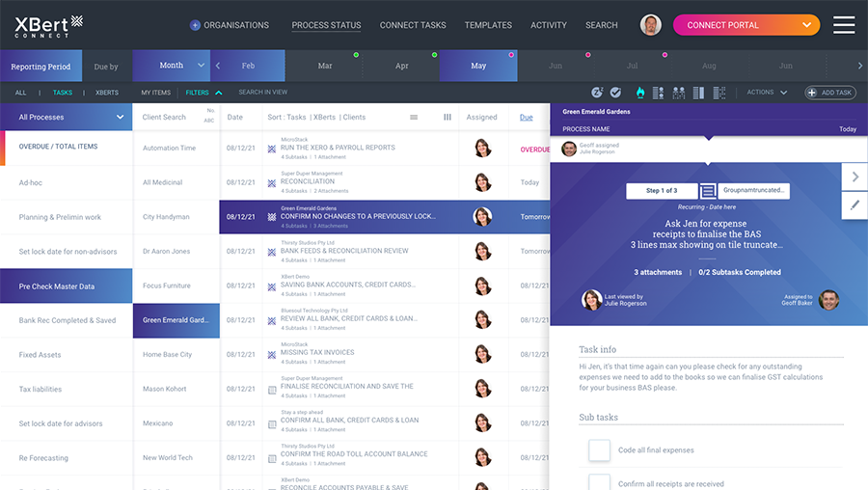Expand the Connect Portal dropdown
Viewport: 868px width, 490px height.
[x=806, y=25]
